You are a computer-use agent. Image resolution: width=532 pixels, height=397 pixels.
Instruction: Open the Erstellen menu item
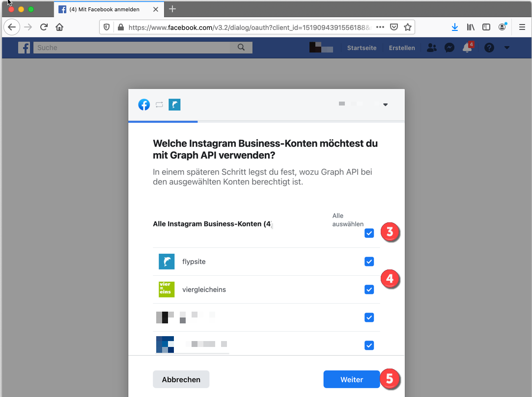[x=402, y=48]
